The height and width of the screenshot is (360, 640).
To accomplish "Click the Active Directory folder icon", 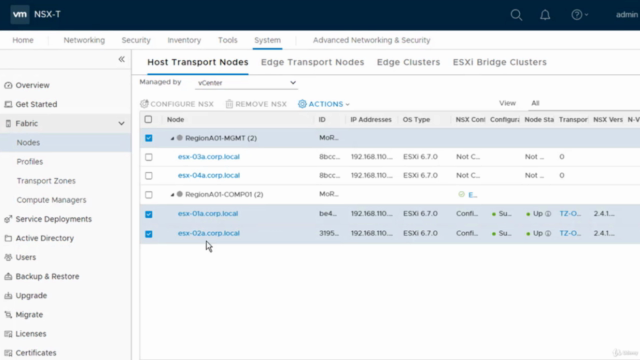I will click(8, 238).
